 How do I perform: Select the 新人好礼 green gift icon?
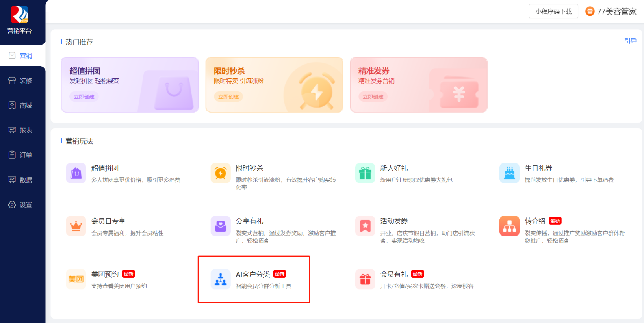[365, 173]
